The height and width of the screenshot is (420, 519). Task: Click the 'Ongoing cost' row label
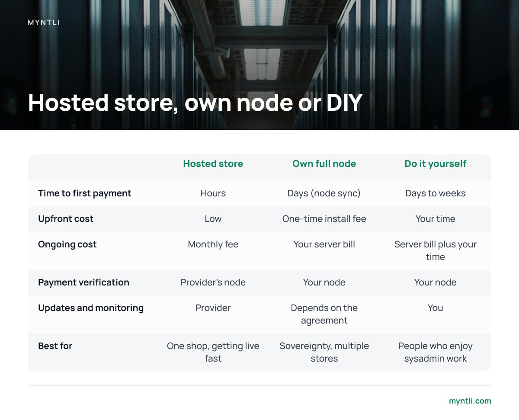coord(67,244)
